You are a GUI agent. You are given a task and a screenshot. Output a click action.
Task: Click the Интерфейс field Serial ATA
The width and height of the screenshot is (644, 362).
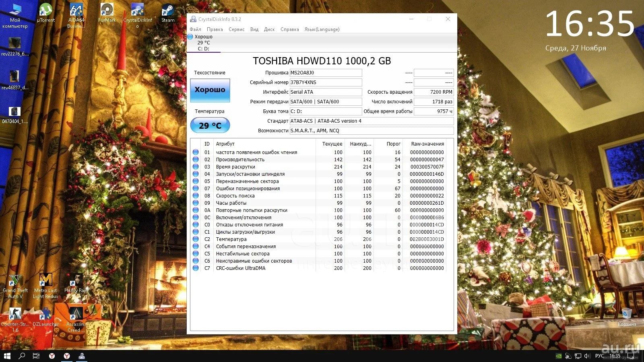326,92
